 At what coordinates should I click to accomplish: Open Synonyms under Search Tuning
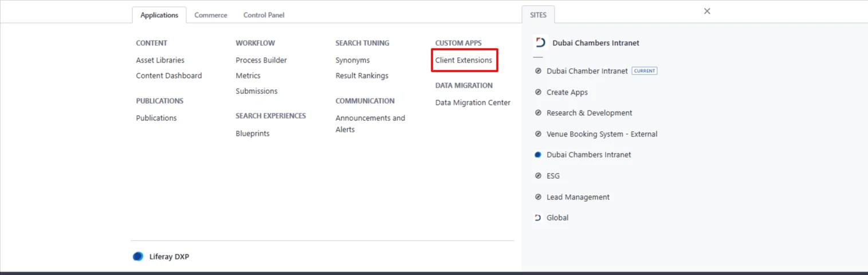click(352, 60)
